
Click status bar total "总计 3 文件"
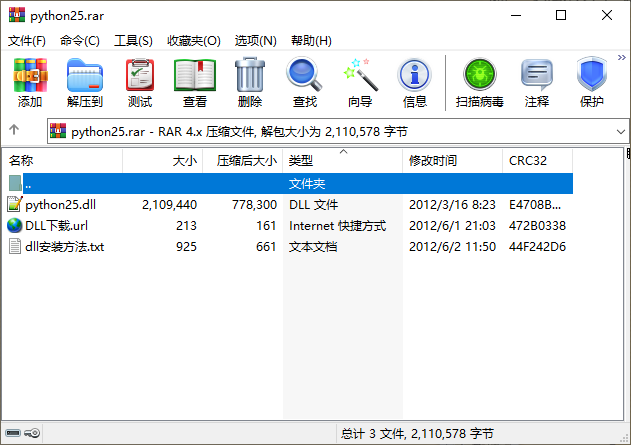click(x=372, y=434)
